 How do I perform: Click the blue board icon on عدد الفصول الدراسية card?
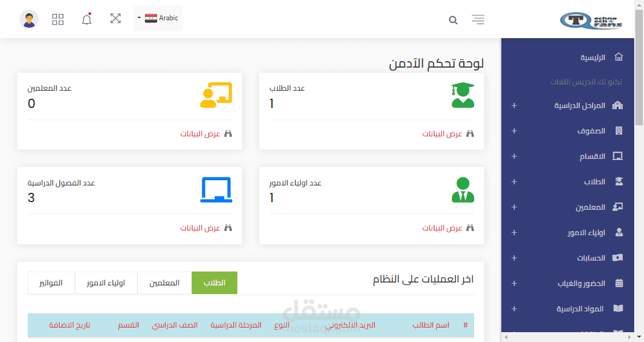coord(217,189)
